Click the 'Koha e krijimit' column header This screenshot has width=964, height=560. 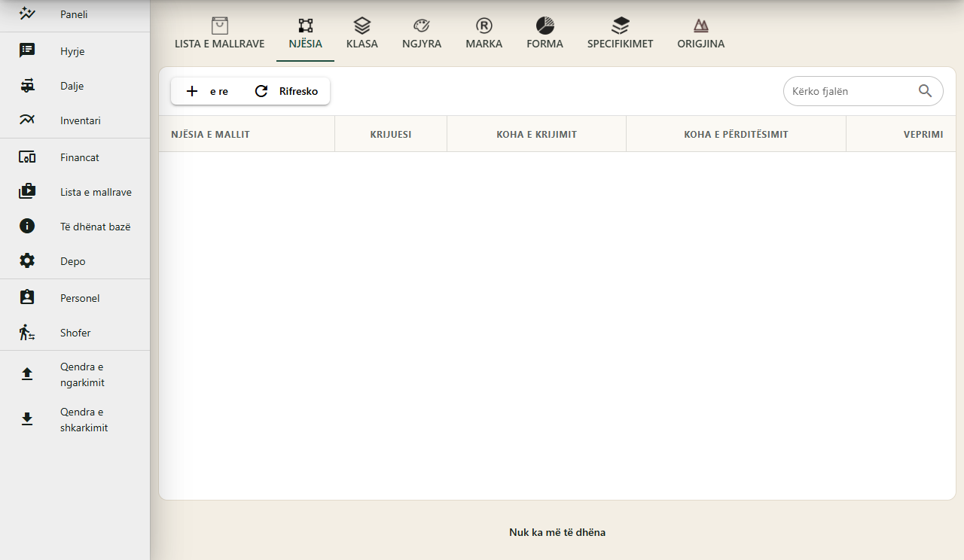(x=536, y=134)
